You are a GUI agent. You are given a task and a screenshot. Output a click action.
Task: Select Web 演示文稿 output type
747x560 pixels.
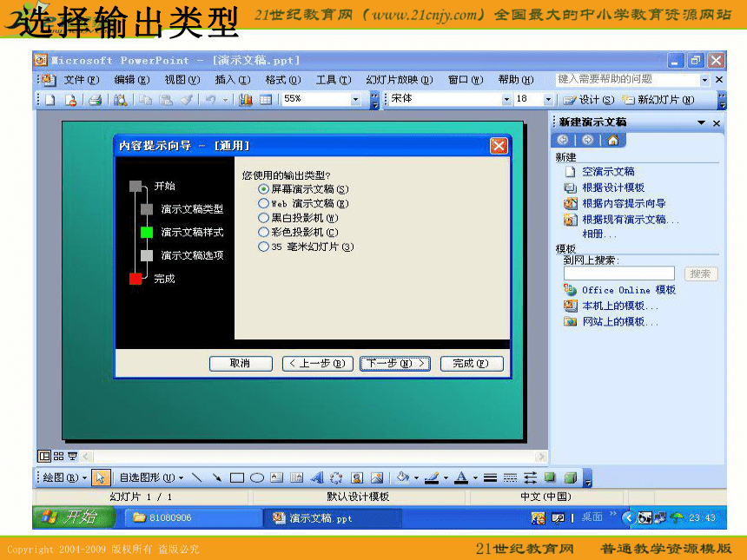tap(304, 203)
